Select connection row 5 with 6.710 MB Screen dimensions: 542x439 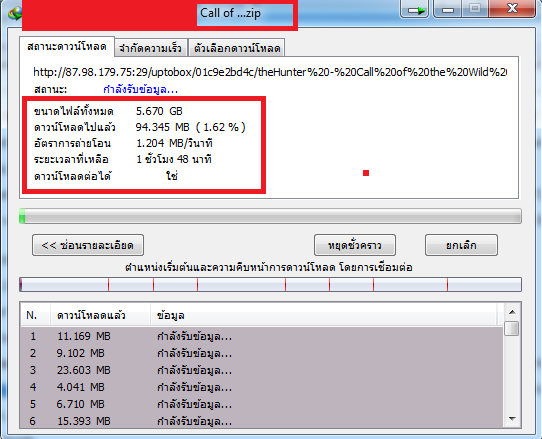click(262, 404)
